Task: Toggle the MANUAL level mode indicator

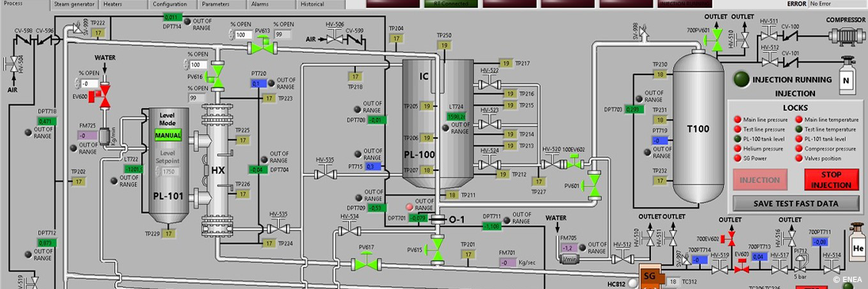Action: 168,135
